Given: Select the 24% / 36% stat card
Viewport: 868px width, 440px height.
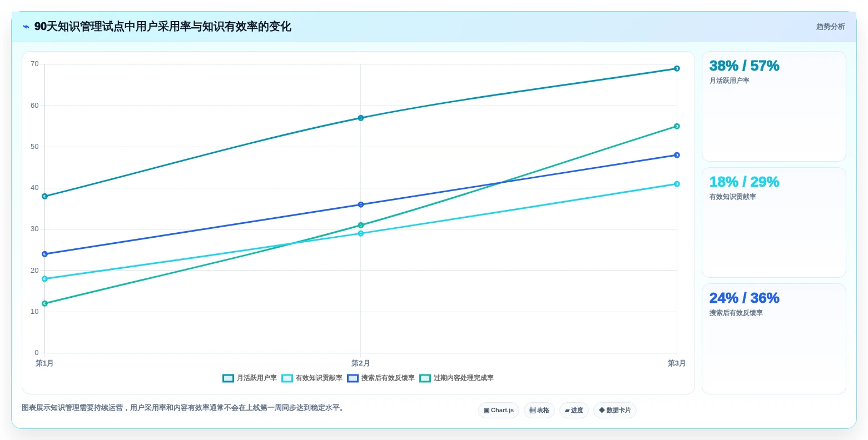Looking at the screenshot, I should point(774,339).
